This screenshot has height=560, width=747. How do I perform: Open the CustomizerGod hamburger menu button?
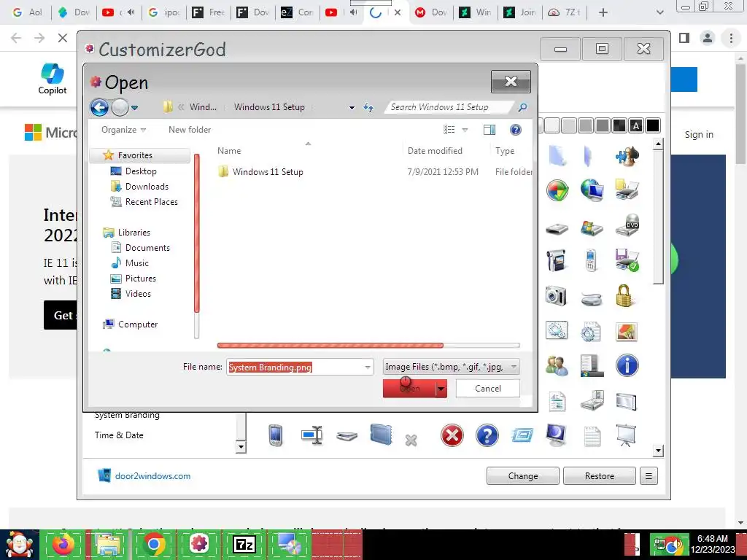click(649, 475)
